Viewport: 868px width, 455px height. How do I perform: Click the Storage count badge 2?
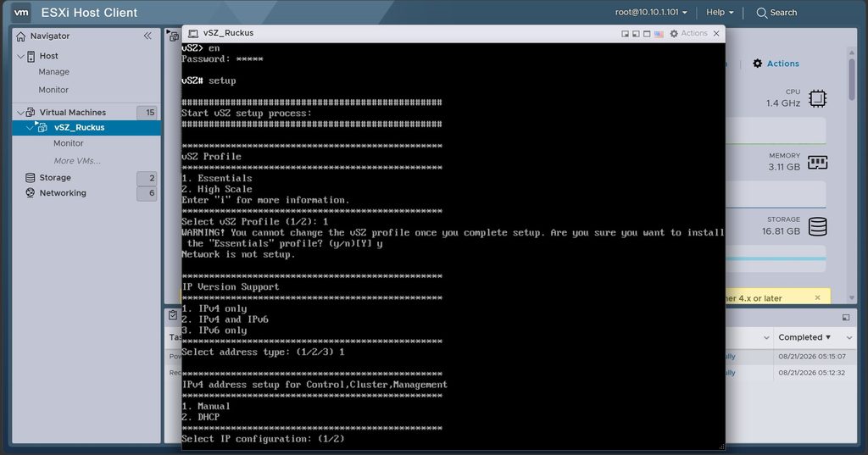147,178
